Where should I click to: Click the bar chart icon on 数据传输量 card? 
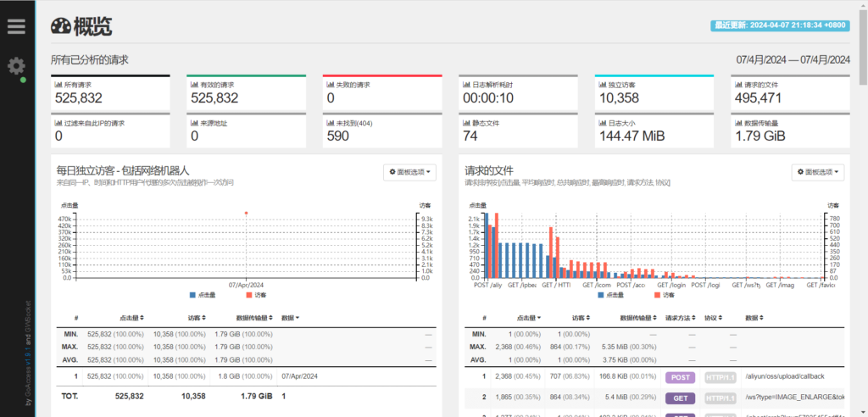[737, 123]
